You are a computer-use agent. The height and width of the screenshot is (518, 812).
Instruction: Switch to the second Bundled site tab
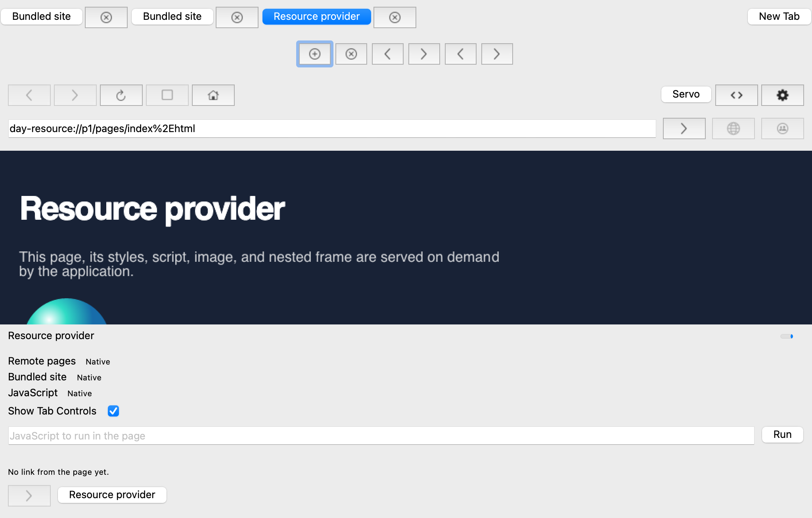[172, 17]
